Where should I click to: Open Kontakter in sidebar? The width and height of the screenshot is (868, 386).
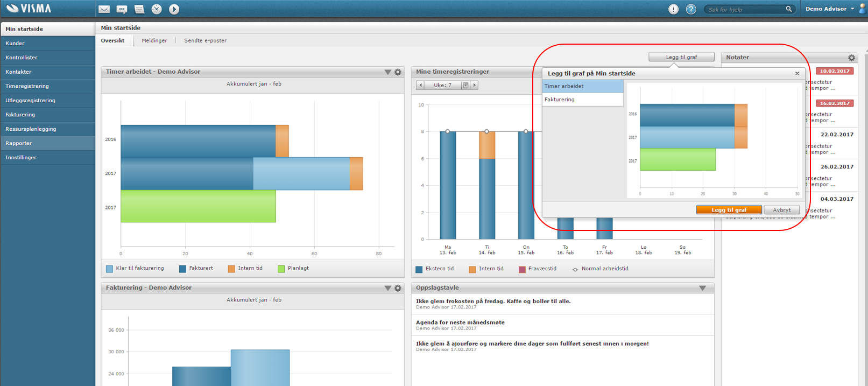coord(47,72)
